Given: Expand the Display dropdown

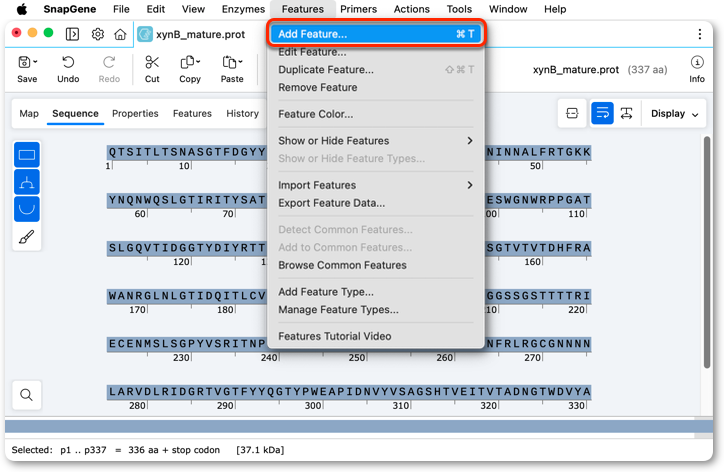Looking at the screenshot, I should pyautogui.click(x=675, y=114).
